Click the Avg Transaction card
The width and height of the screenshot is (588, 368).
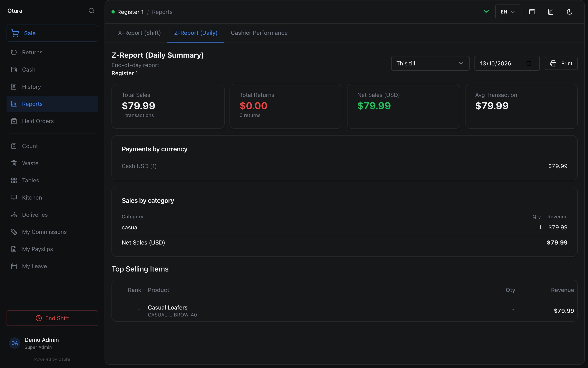521,106
